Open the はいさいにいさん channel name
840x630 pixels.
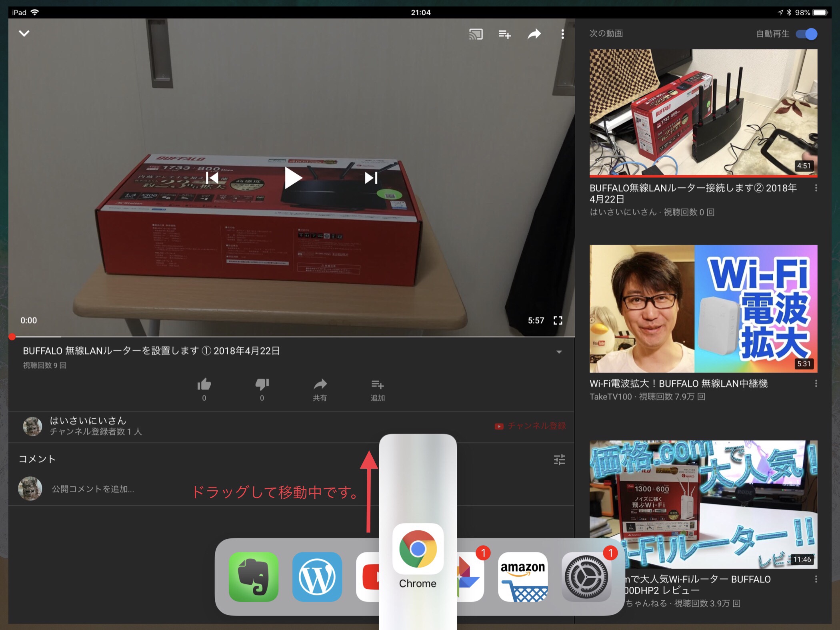coord(88,421)
